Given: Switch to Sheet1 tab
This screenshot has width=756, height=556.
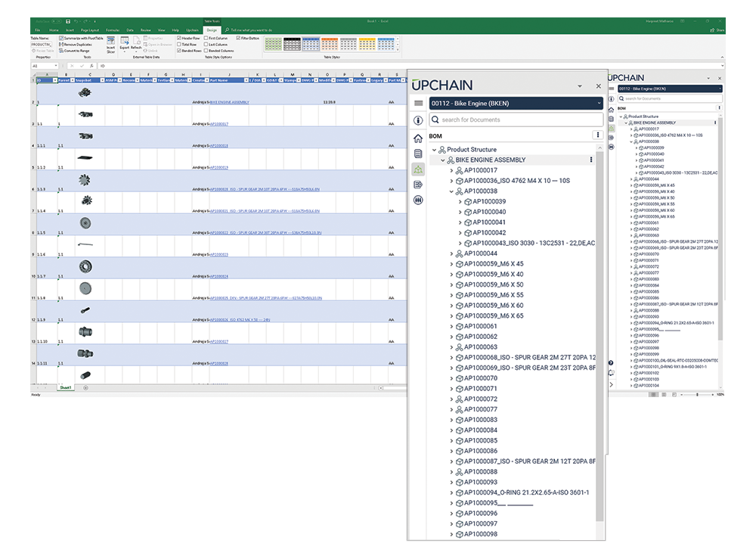Looking at the screenshot, I should point(66,387).
